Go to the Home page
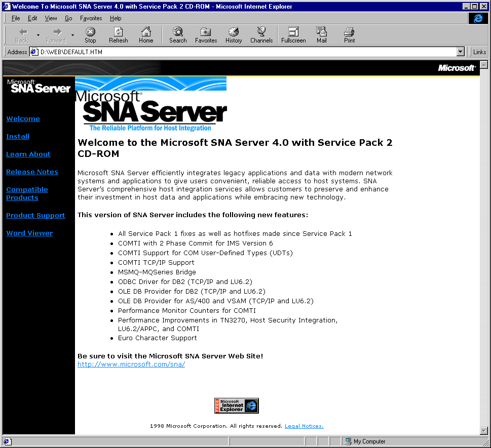The height and width of the screenshot is (448, 491). pyautogui.click(x=146, y=35)
